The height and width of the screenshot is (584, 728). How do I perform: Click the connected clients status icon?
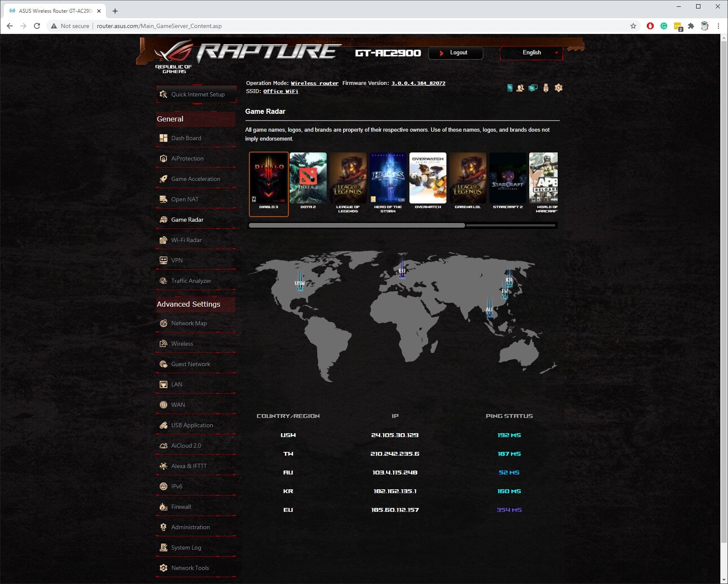533,88
